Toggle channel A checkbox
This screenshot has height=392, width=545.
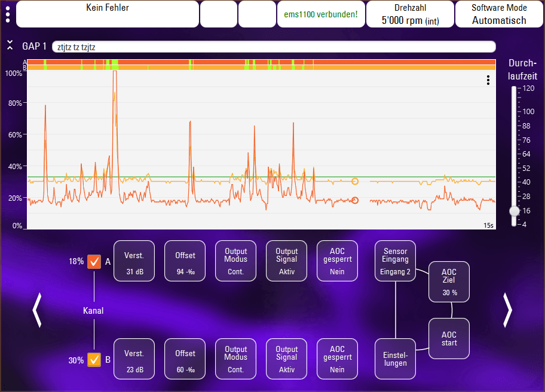(94, 262)
